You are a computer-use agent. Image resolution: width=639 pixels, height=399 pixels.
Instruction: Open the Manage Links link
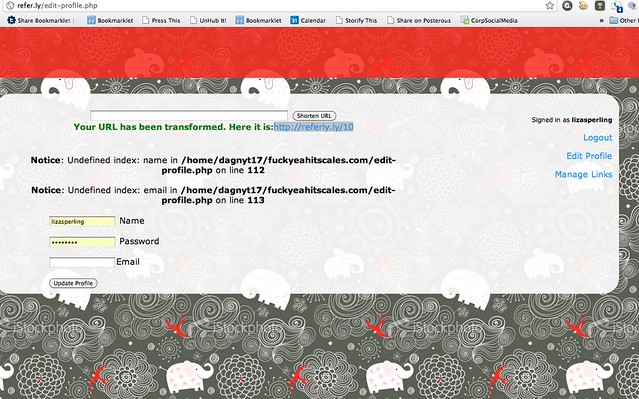pos(584,174)
